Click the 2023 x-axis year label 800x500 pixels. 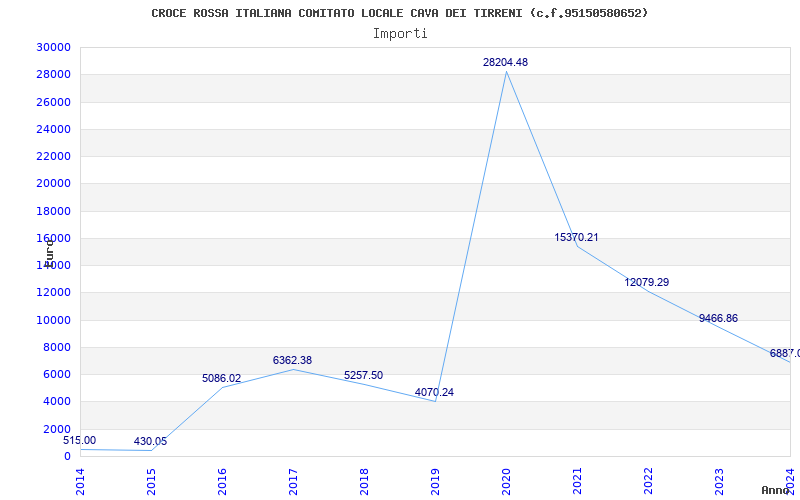pyautogui.click(x=719, y=482)
